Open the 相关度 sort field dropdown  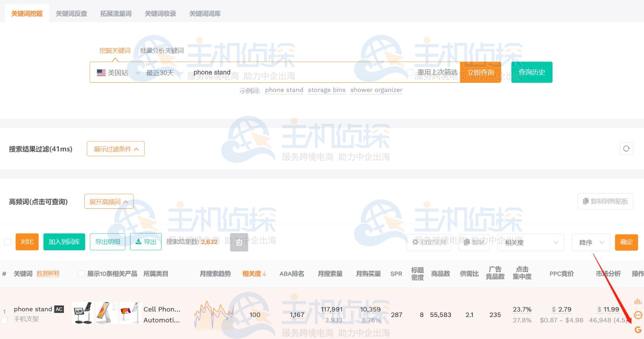pyautogui.click(x=531, y=242)
